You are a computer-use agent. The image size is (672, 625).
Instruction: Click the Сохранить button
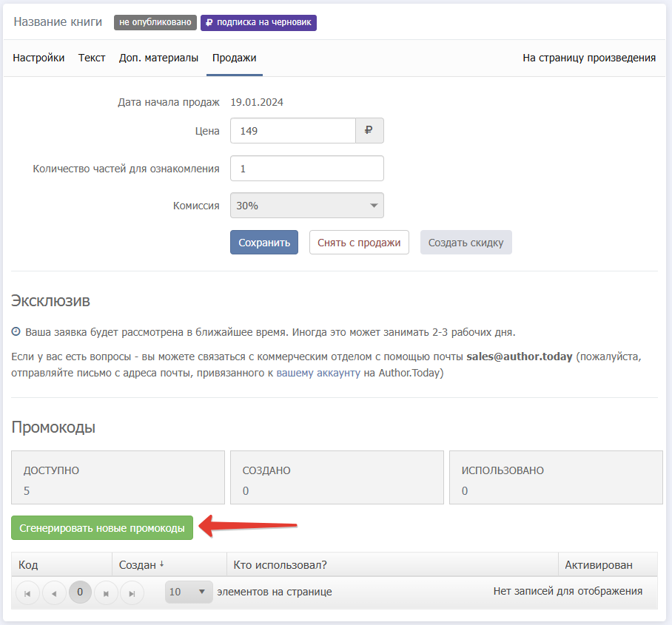pyautogui.click(x=264, y=243)
